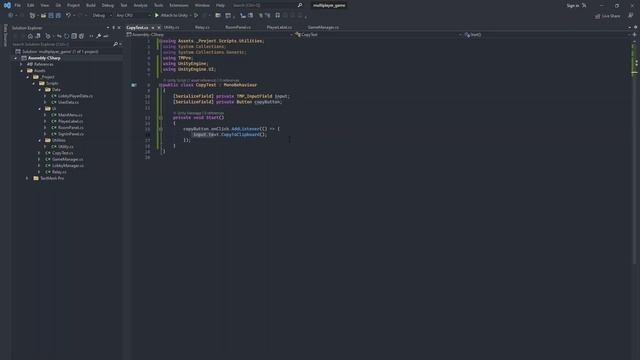The height and width of the screenshot is (360, 640).
Task: Open the Project menu
Action: pos(73,5)
